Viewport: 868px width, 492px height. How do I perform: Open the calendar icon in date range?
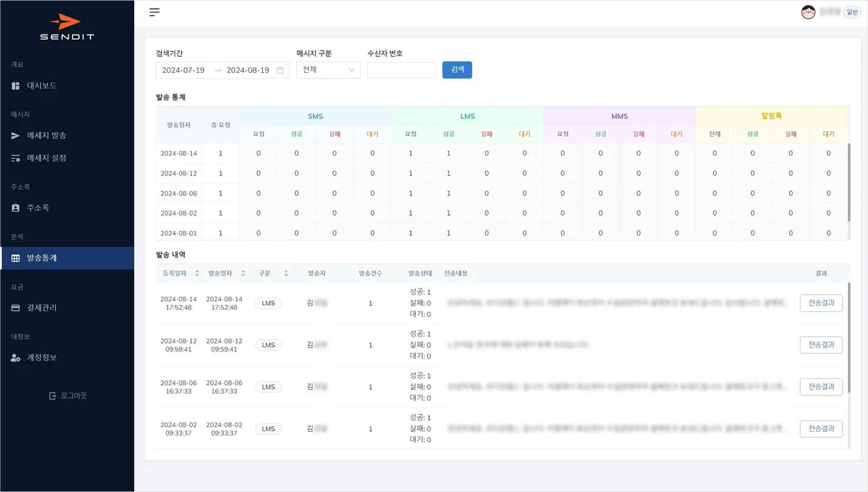(280, 70)
